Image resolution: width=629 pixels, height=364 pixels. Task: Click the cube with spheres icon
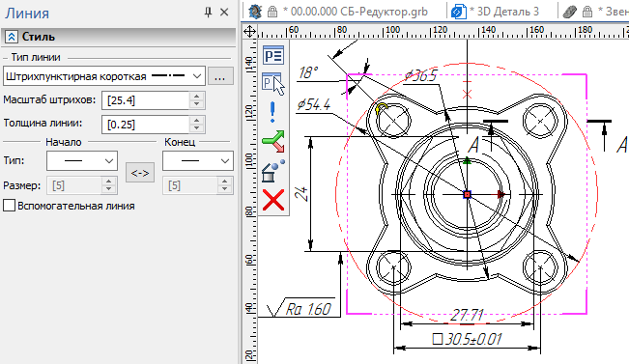(x=273, y=170)
